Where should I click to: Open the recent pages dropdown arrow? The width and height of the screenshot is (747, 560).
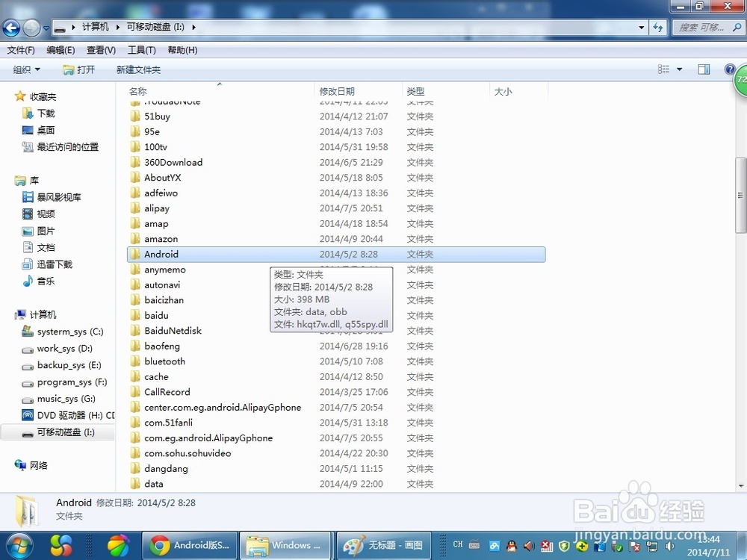(46, 28)
